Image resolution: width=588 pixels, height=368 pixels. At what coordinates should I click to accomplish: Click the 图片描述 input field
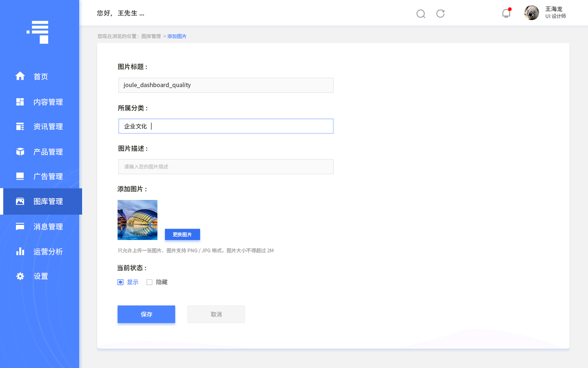(226, 167)
